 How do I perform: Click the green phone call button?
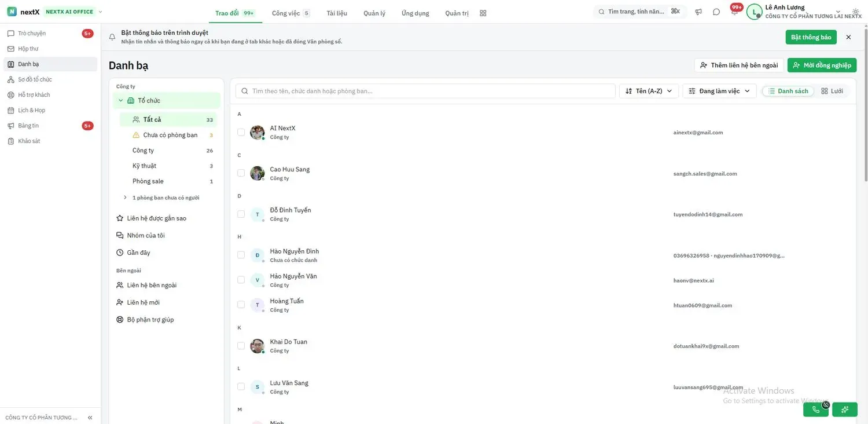coord(816,410)
